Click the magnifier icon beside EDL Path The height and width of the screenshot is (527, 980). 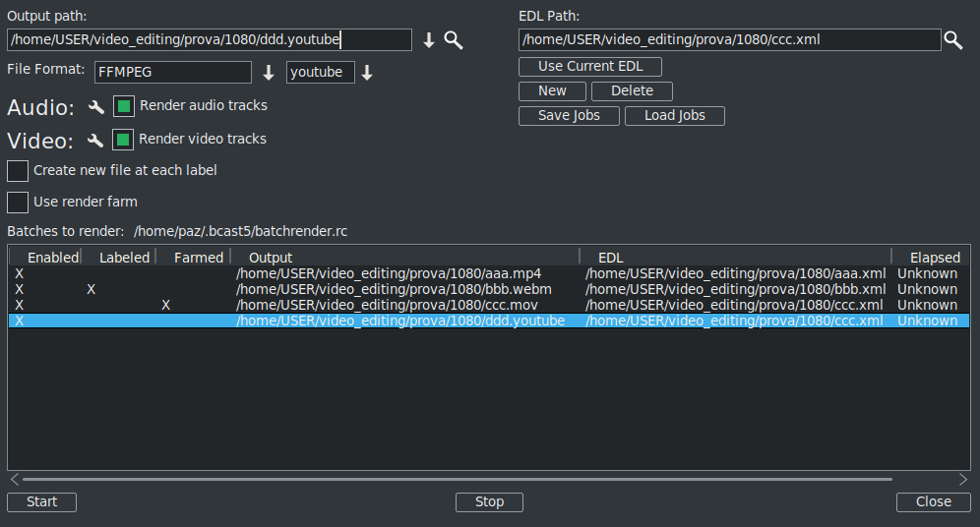point(952,40)
